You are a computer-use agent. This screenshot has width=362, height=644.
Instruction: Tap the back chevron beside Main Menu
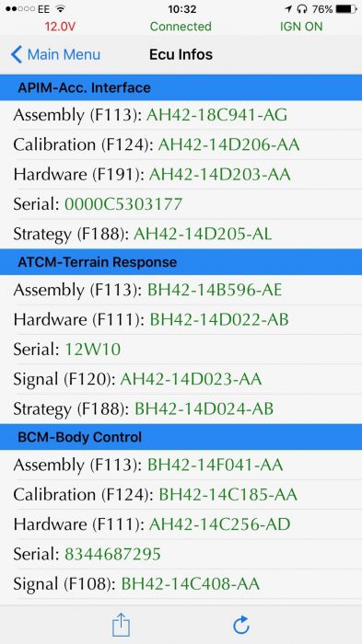16,54
